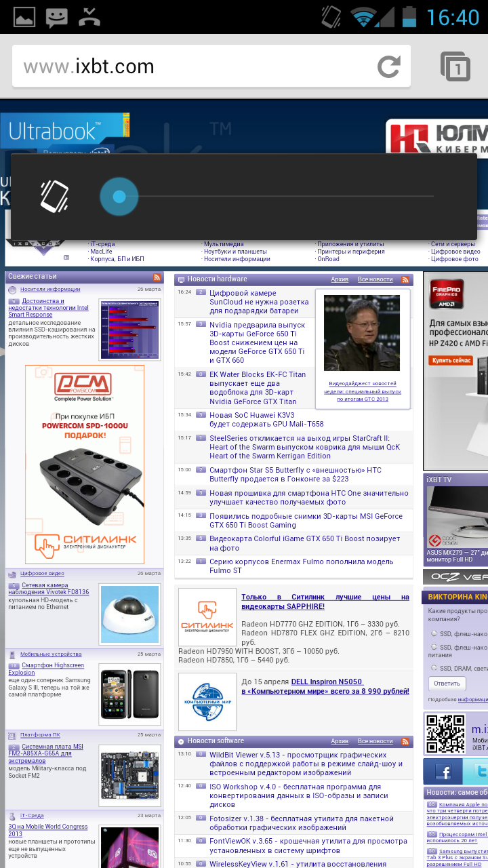488x868 pixels.
Task: Open MSI FM2-A85XA-G65A motherboard thumbnail
Action: pos(129,774)
